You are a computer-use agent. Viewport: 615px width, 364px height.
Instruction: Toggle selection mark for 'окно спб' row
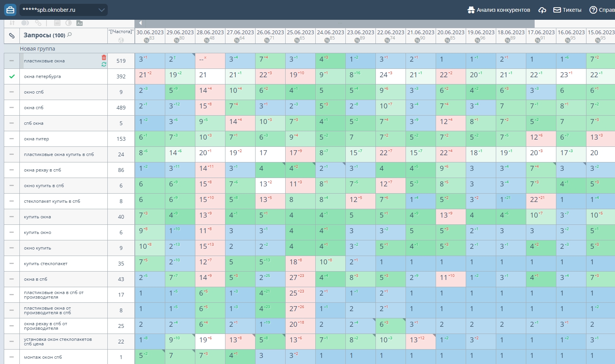(12, 92)
